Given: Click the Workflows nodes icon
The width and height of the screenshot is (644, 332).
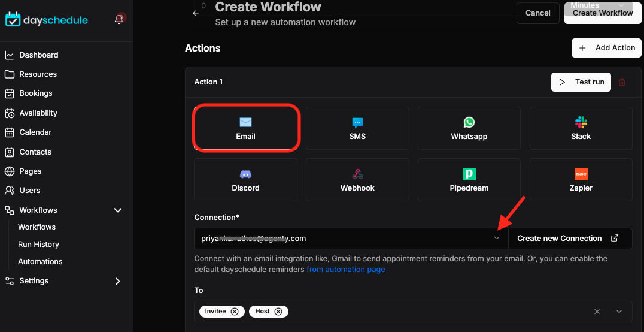Looking at the screenshot, I should [10, 210].
